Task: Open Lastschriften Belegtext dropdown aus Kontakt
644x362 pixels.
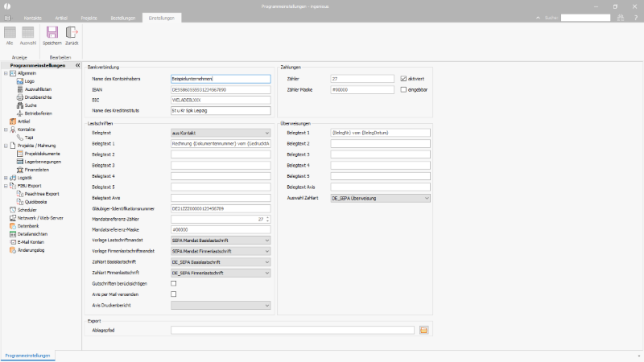Action: [x=221, y=133]
